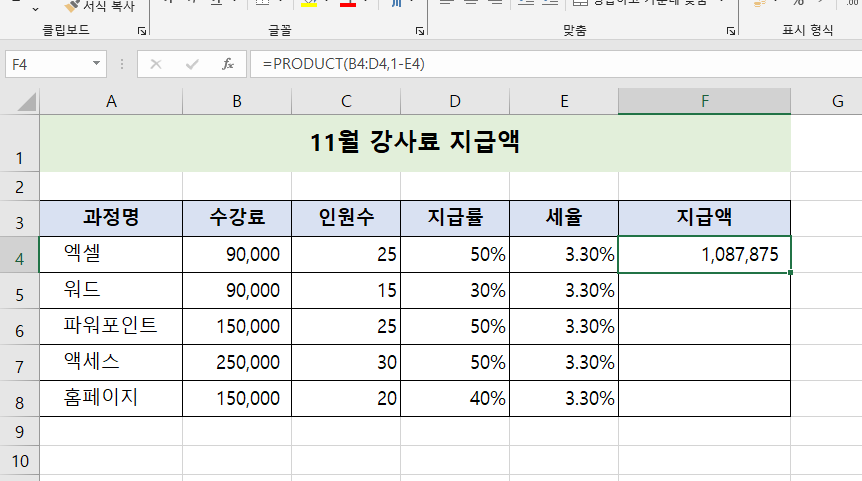Select the title cell 11월 강사료 지급액
The image size is (862, 481).
[415, 143]
